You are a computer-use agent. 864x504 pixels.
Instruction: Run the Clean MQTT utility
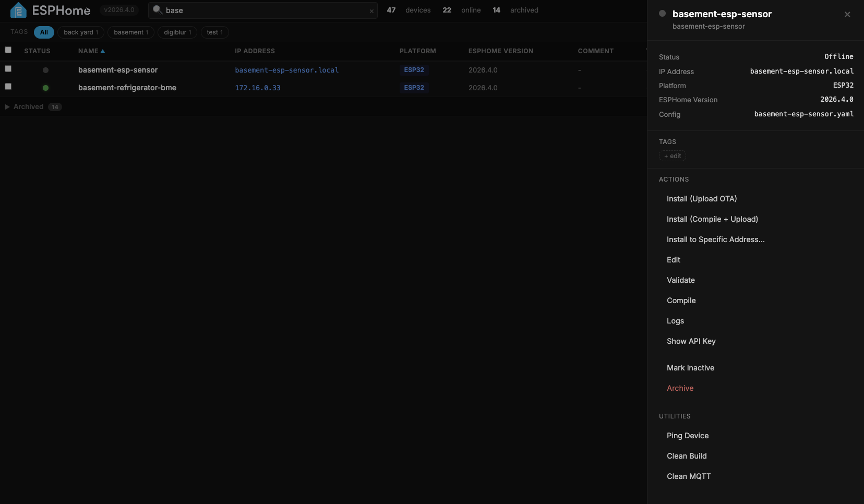[689, 476]
